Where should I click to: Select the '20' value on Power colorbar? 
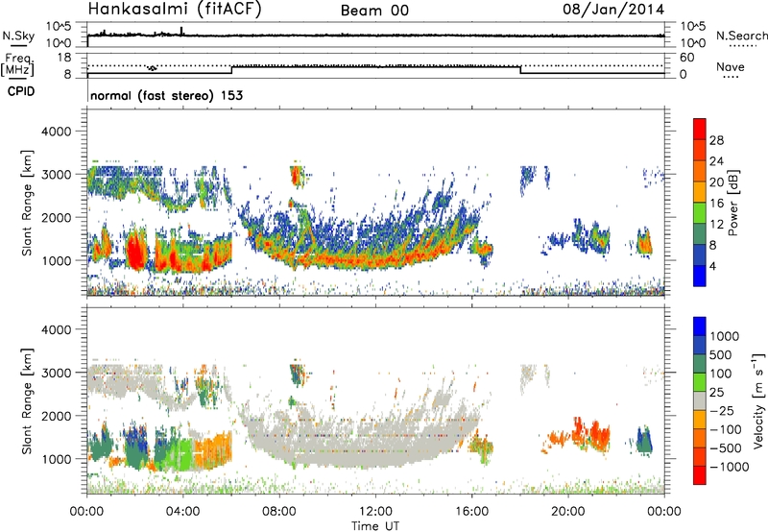[x=716, y=182]
